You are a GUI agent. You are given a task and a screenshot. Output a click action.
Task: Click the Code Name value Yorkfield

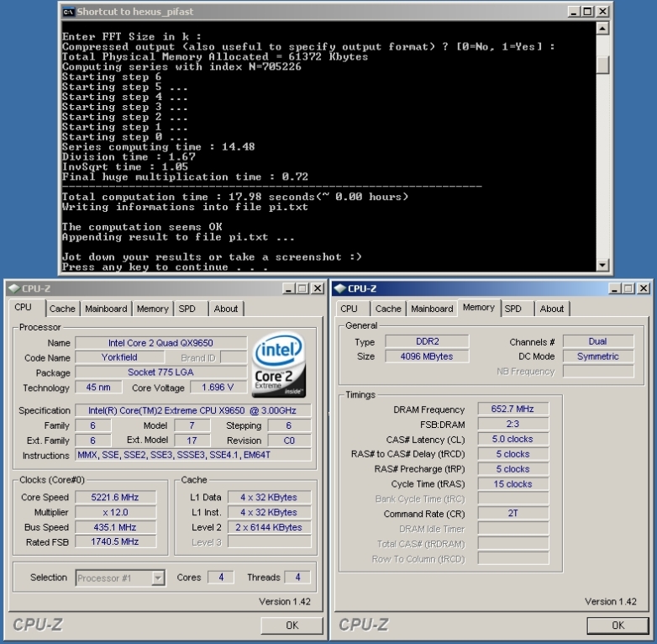[x=119, y=357]
